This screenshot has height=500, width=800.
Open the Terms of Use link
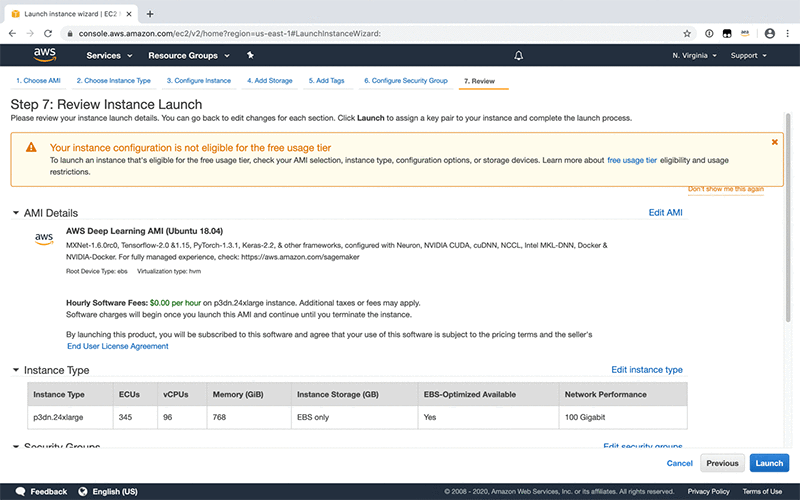(762, 491)
